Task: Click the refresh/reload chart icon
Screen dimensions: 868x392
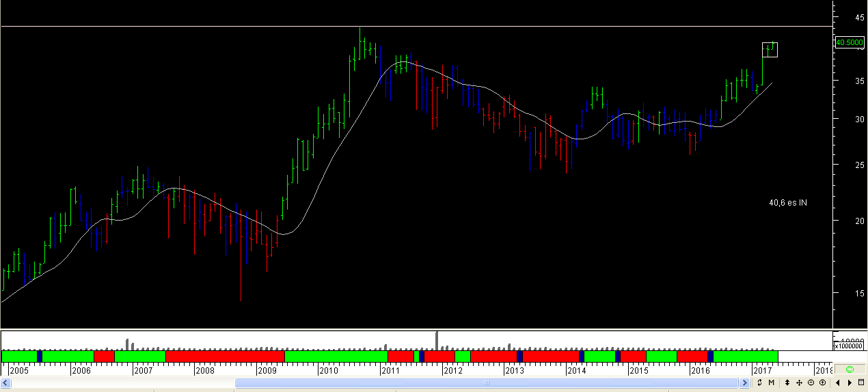Action: (759, 382)
